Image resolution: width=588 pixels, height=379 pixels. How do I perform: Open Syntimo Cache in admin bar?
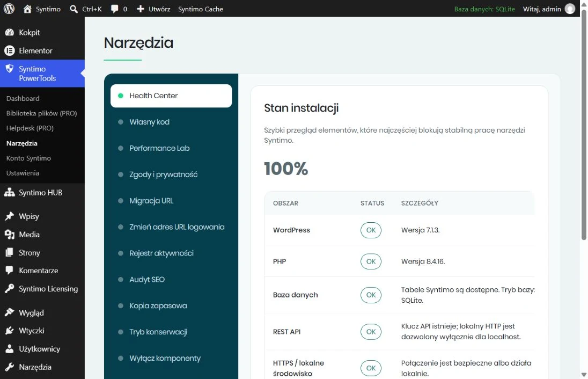coord(200,9)
